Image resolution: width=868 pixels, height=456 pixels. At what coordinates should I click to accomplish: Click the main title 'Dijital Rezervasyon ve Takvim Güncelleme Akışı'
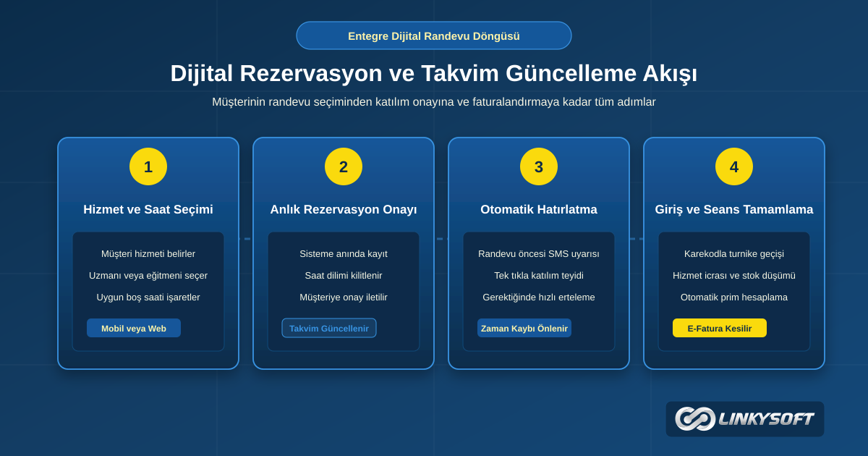click(434, 73)
